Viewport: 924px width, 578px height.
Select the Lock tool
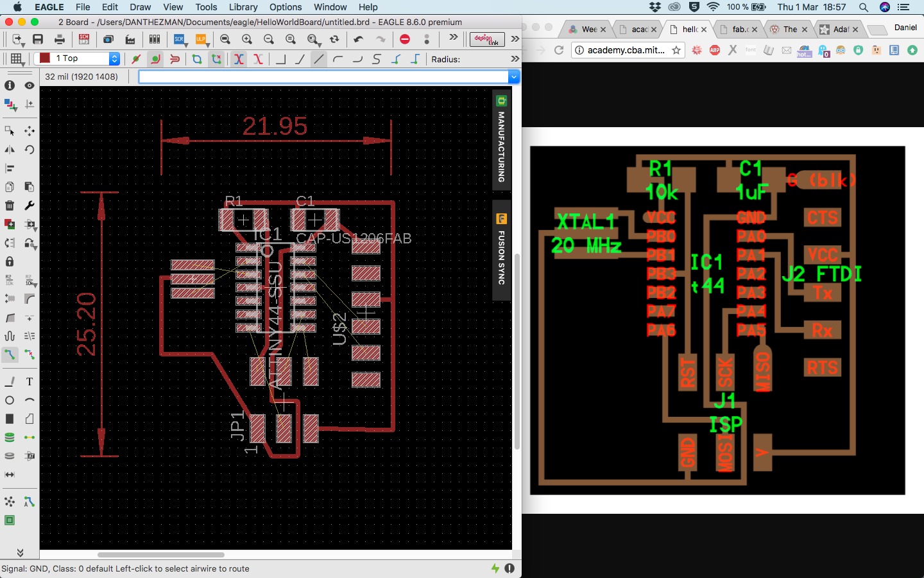(10, 261)
